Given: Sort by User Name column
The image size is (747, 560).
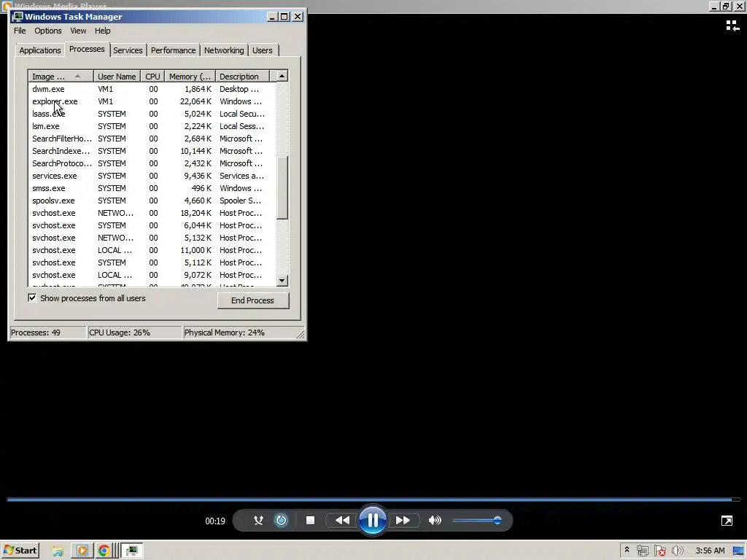Looking at the screenshot, I should pos(117,76).
